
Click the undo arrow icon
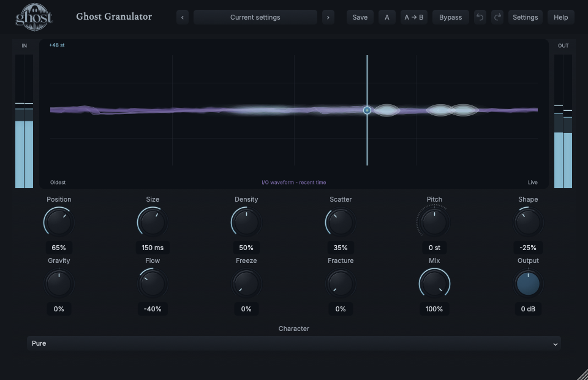click(x=480, y=17)
